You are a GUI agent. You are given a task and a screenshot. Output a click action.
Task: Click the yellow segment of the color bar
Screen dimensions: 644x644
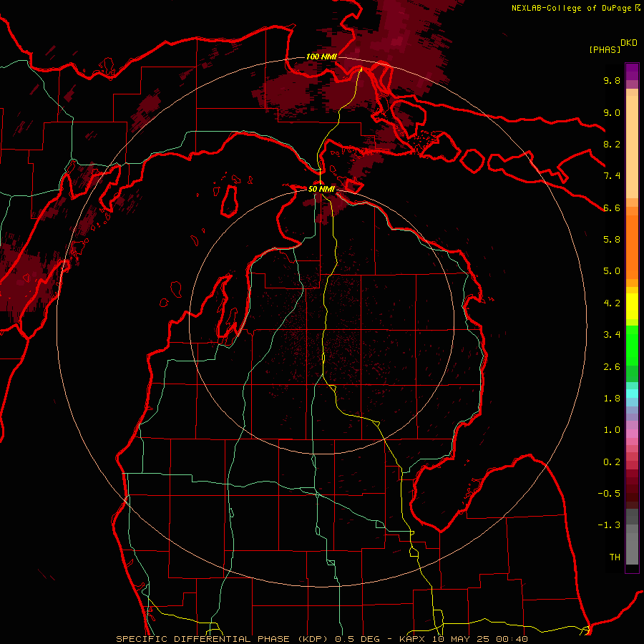click(632, 306)
